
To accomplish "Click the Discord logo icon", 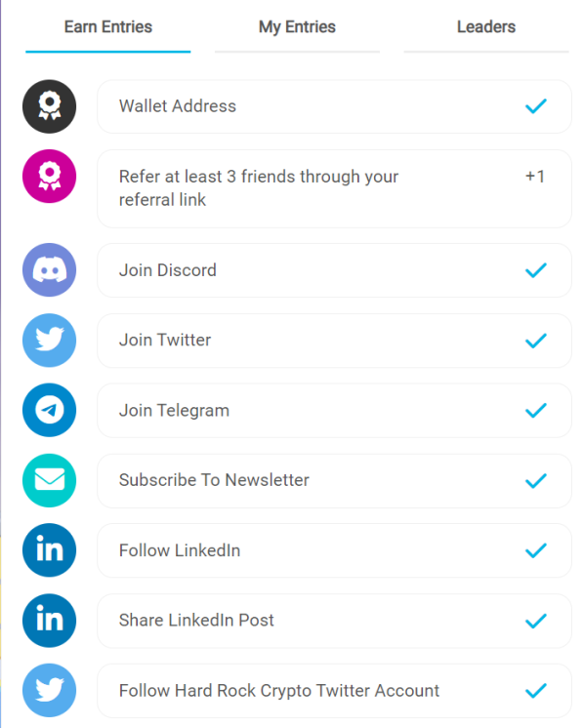I will (x=49, y=269).
